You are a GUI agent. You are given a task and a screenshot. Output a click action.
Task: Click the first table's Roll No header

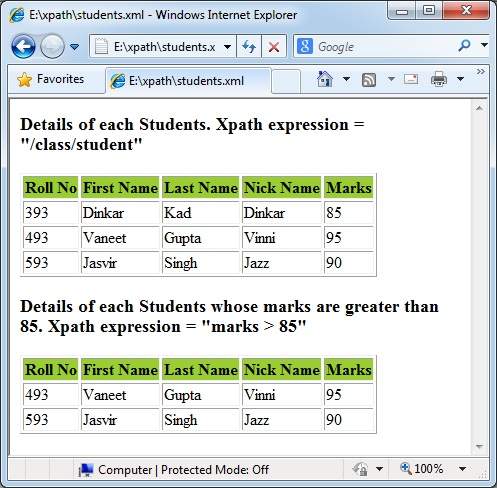coord(51,188)
